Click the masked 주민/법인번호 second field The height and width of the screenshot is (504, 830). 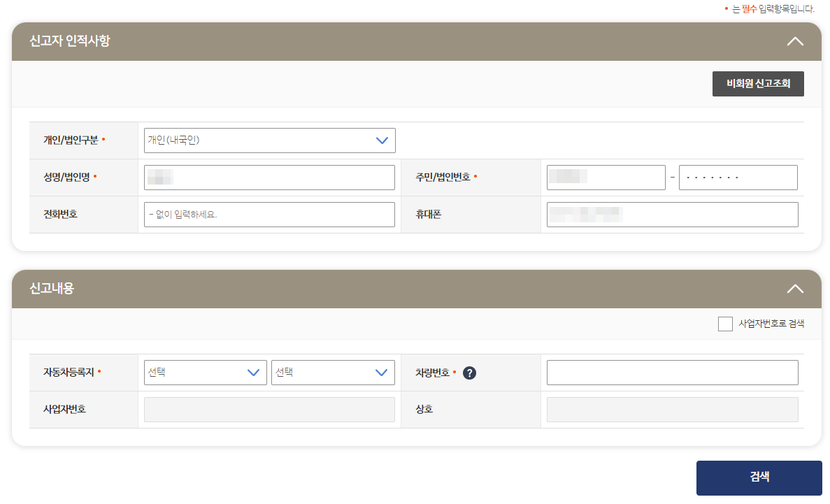[x=738, y=178]
